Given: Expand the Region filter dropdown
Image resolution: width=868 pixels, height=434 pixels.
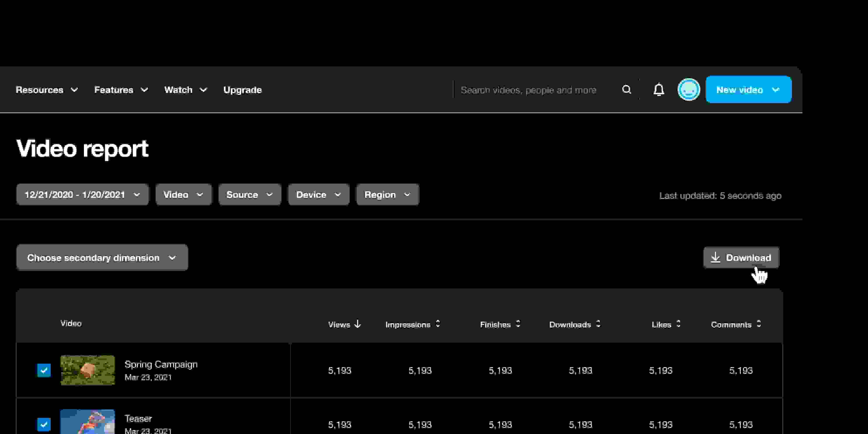Looking at the screenshot, I should [387, 195].
